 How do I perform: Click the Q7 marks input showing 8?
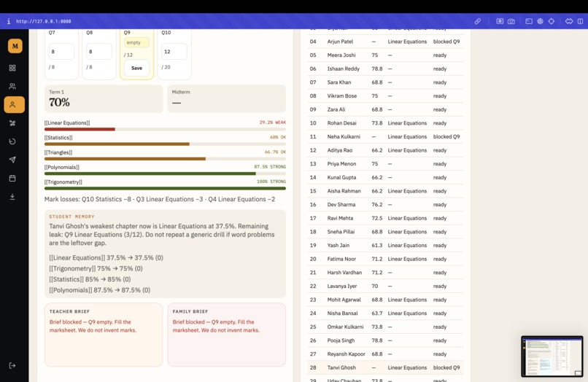coord(61,51)
